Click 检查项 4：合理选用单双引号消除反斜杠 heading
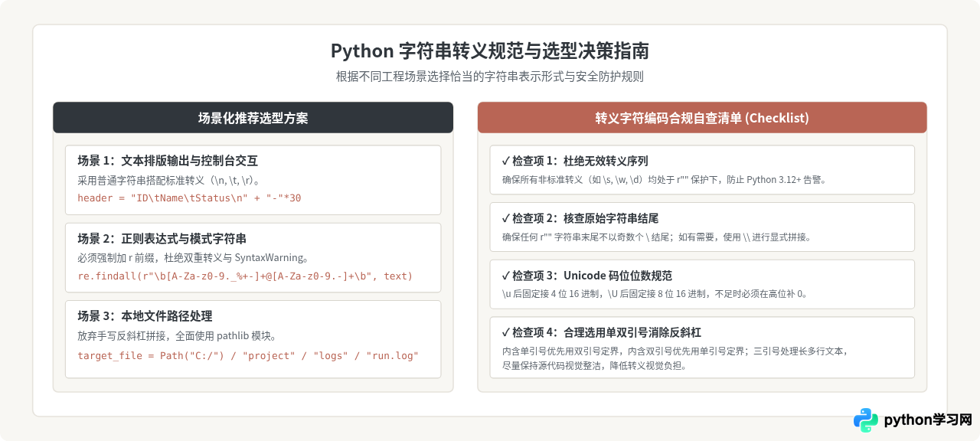The image size is (980, 441). click(x=602, y=332)
